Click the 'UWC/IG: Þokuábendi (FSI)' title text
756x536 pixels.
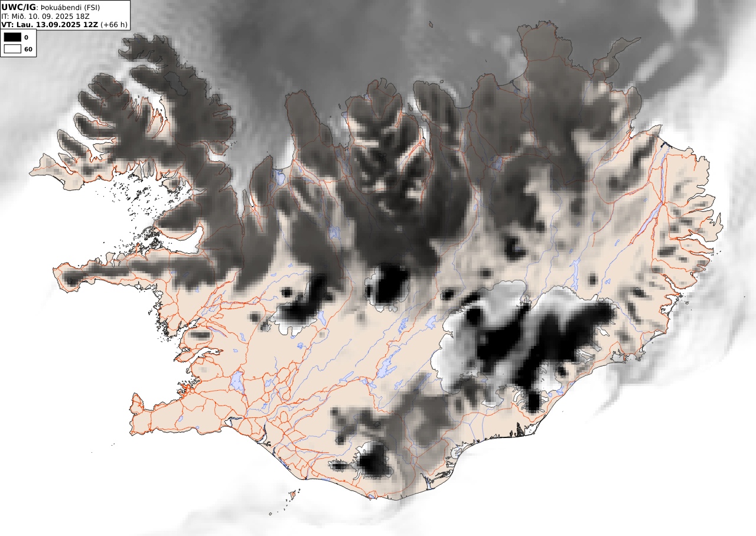coord(51,6)
